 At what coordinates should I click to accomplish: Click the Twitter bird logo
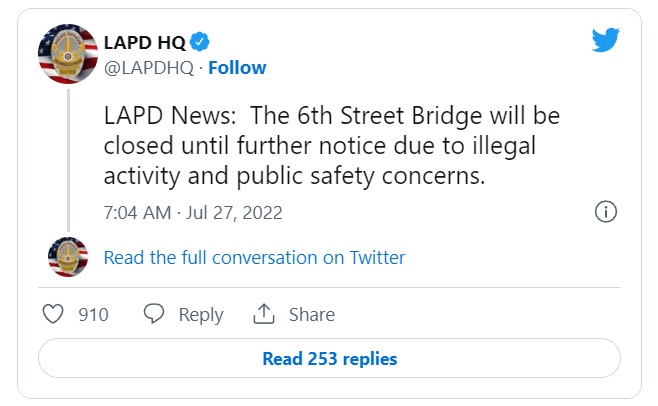click(605, 40)
